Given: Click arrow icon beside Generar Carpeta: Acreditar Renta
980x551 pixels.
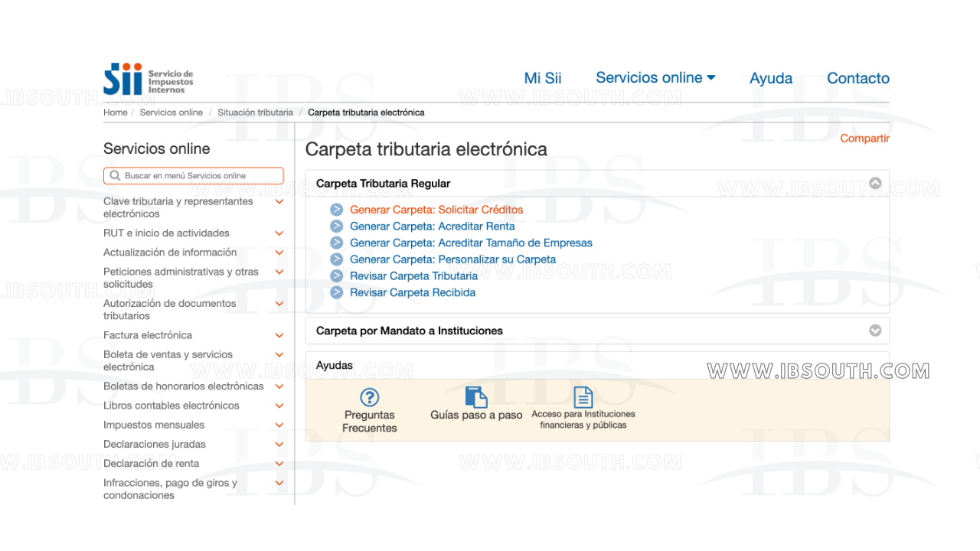Looking at the screenshot, I should 337,227.
